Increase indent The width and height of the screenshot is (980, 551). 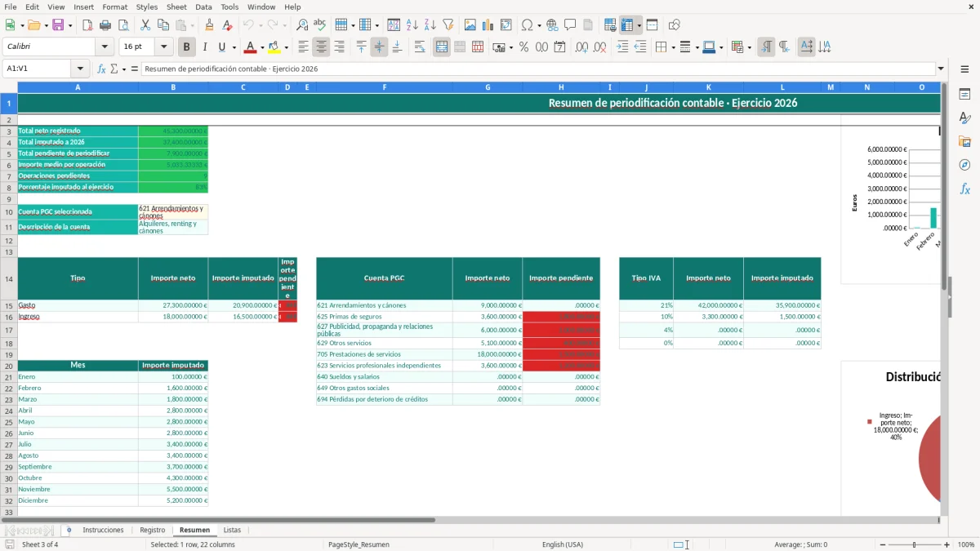coord(622,47)
